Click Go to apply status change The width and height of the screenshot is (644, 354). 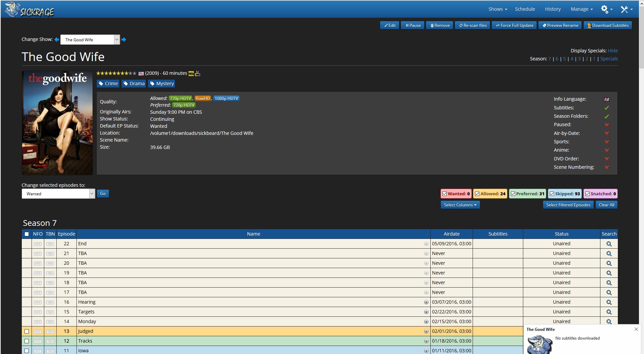103,194
